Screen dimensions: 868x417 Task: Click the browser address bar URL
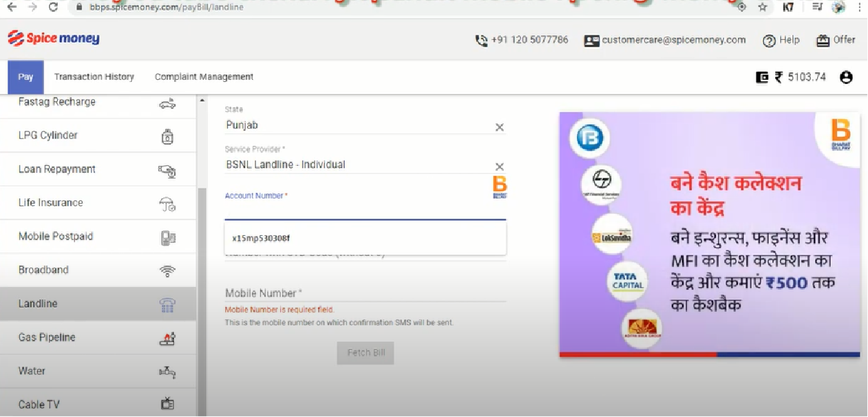167,7
